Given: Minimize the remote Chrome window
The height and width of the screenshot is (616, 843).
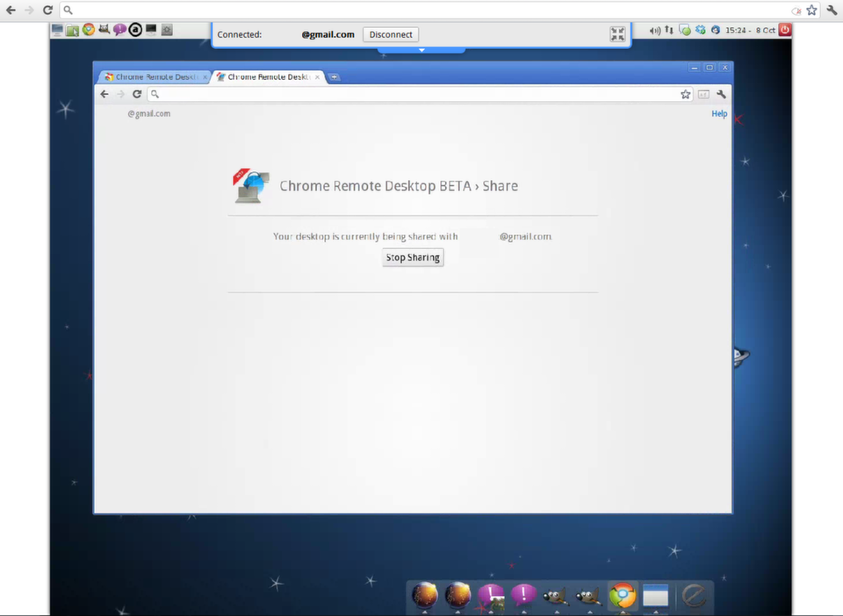Looking at the screenshot, I should point(694,68).
